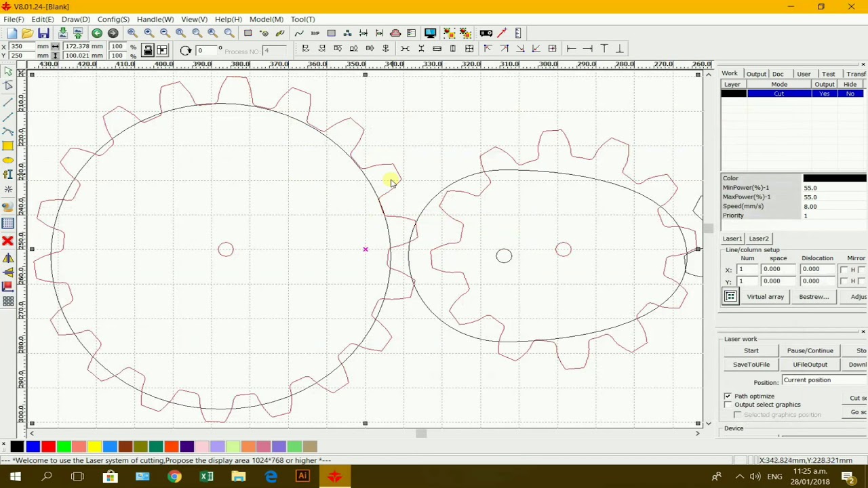Undo with the green left-arrow icon
Image resolution: width=868 pixels, height=488 pixels.
point(97,33)
